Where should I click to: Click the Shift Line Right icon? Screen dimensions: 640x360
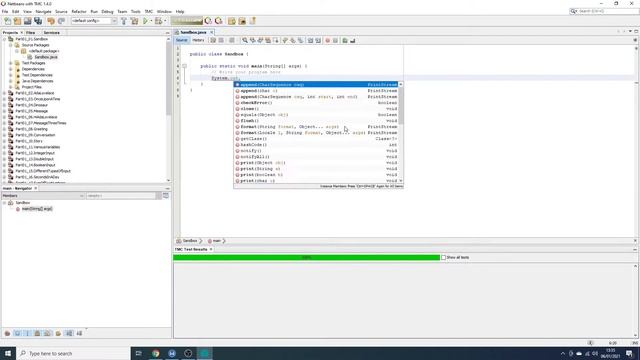(318, 40)
